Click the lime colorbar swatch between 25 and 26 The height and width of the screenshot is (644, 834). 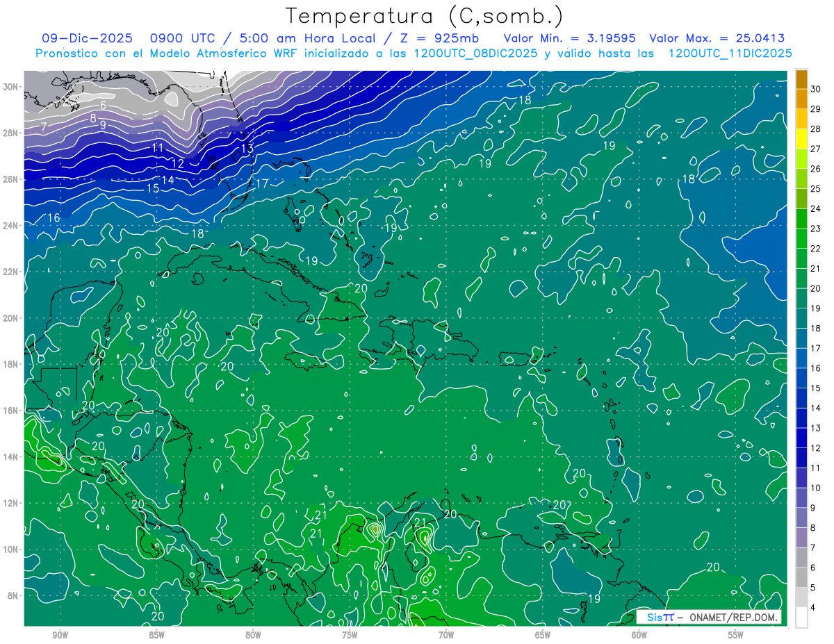[801, 179]
